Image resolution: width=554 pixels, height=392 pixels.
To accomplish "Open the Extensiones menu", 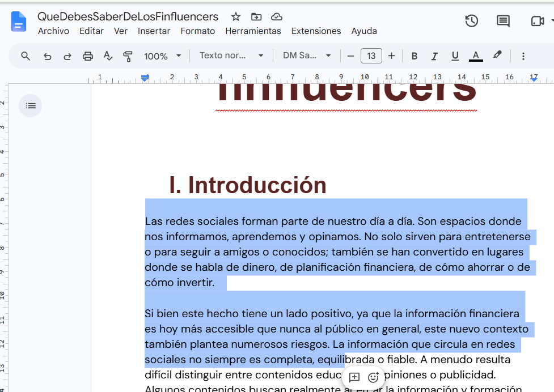I will point(316,31).
